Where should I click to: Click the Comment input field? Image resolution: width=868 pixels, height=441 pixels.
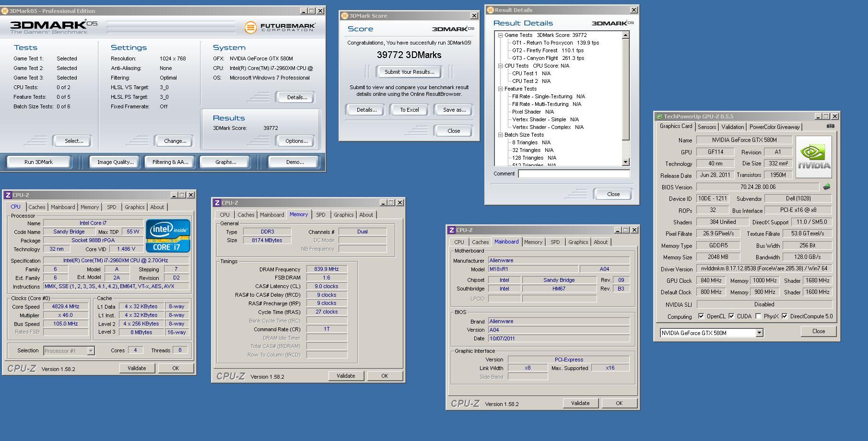pyautogui.click(x=574, y=174)
